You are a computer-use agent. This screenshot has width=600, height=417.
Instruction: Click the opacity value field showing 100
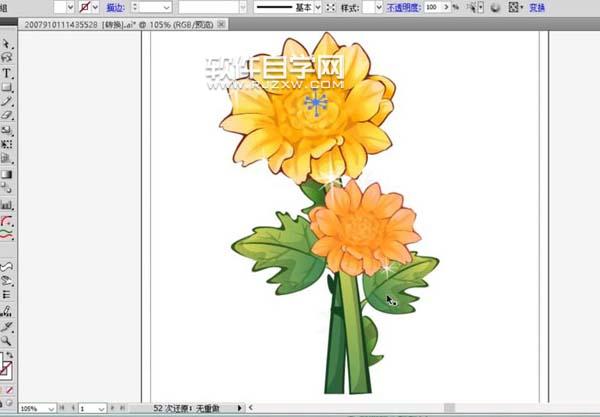pyautogui.click(x=433, y=7)
